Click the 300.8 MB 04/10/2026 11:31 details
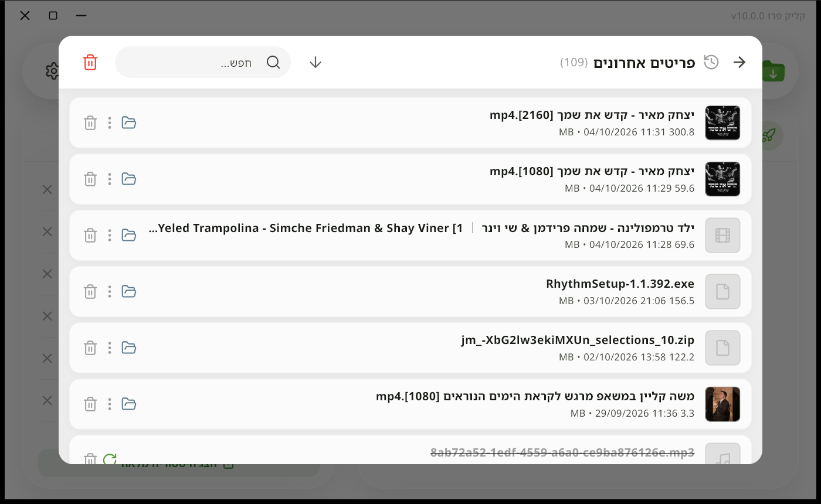This screenshot has height=504, width=821. [626, 132]
